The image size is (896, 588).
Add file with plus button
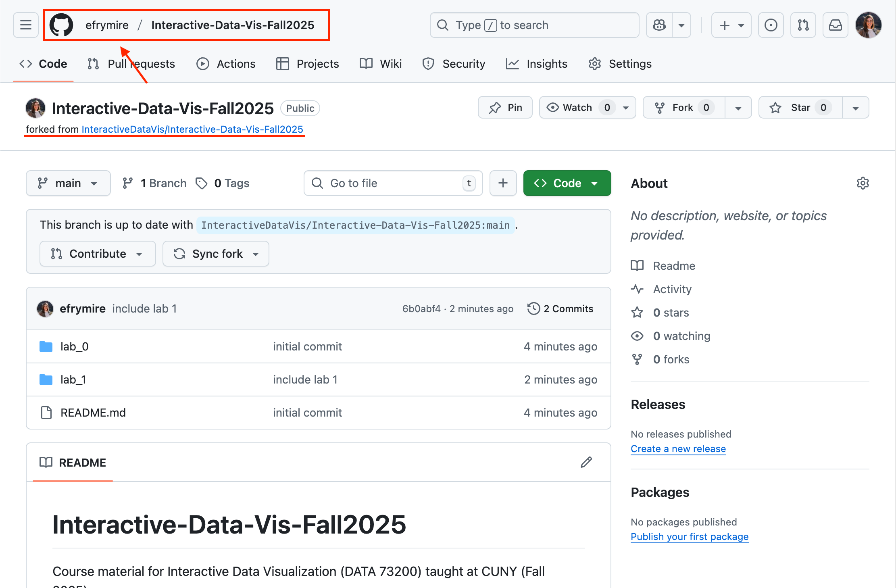(x=503, y=183)
